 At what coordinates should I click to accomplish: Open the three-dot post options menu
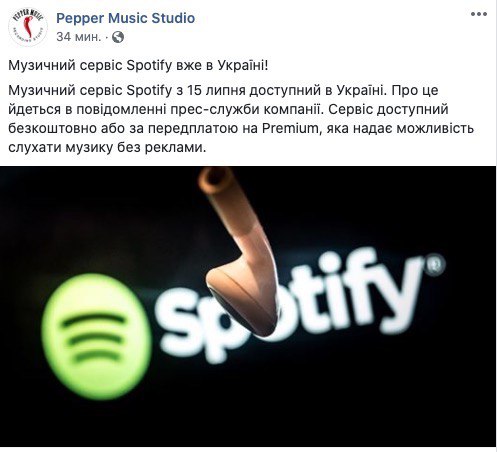[x=479, y=14]
